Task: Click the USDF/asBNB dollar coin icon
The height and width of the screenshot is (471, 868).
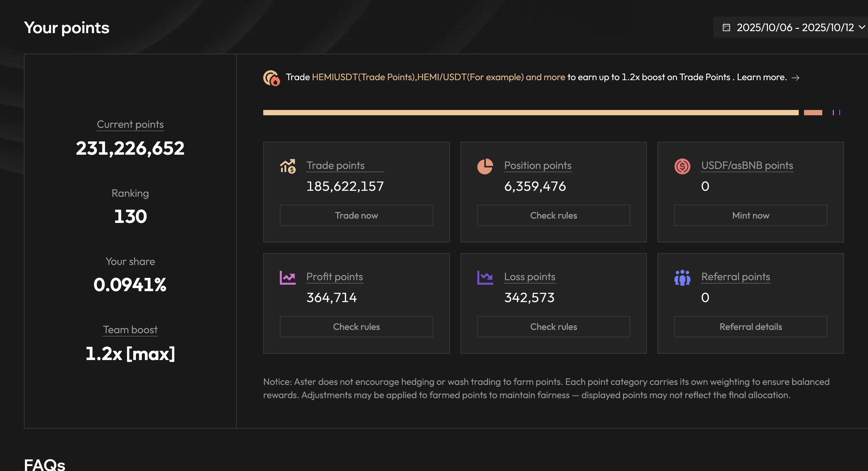Action: [x=682, y=166]
